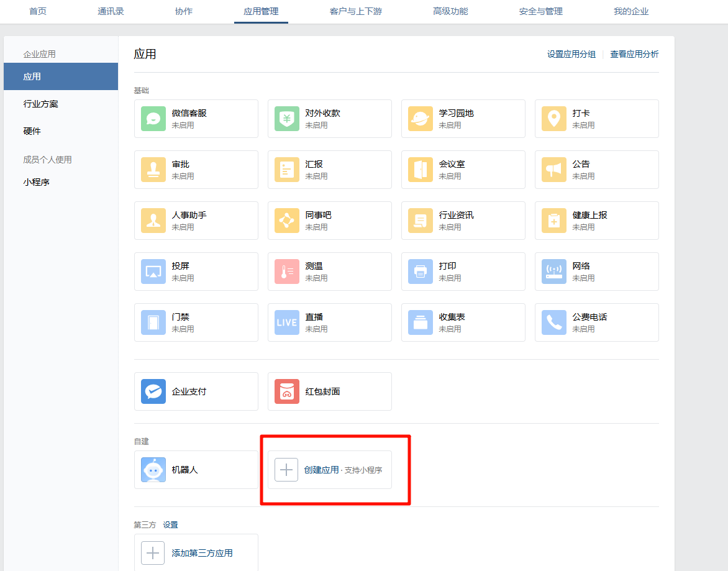Open 小程序 in the left sidebar
728x571 pixels.
coord(36,182)
